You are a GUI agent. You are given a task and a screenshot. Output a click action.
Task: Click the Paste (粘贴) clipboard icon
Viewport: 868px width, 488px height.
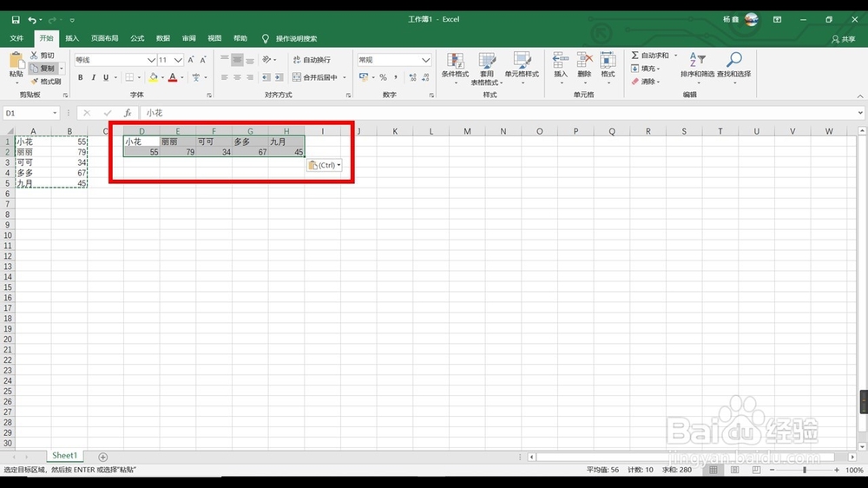point(16,61)
